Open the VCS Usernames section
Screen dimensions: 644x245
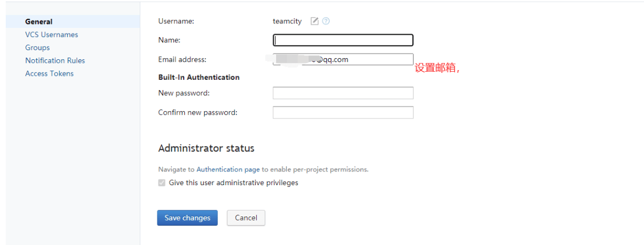[51, 35]
